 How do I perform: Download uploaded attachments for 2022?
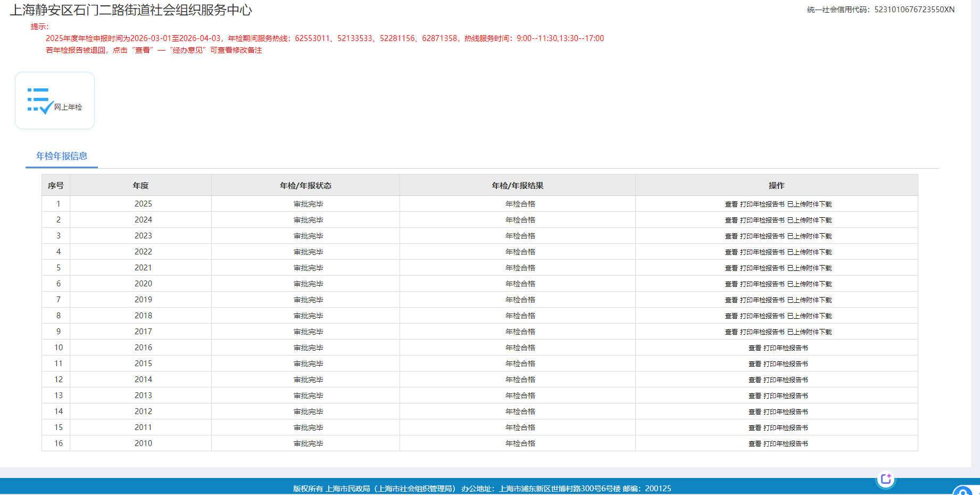coord(809,252)
